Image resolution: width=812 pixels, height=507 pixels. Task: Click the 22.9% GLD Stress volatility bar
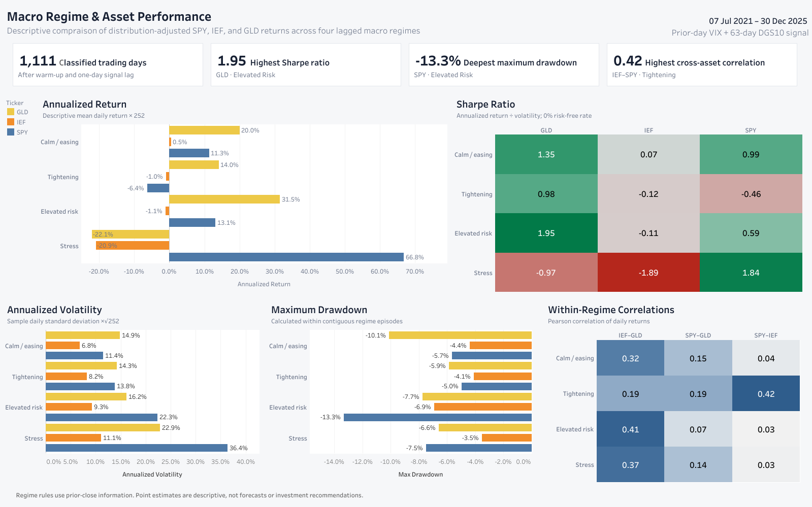click(103, 428)
